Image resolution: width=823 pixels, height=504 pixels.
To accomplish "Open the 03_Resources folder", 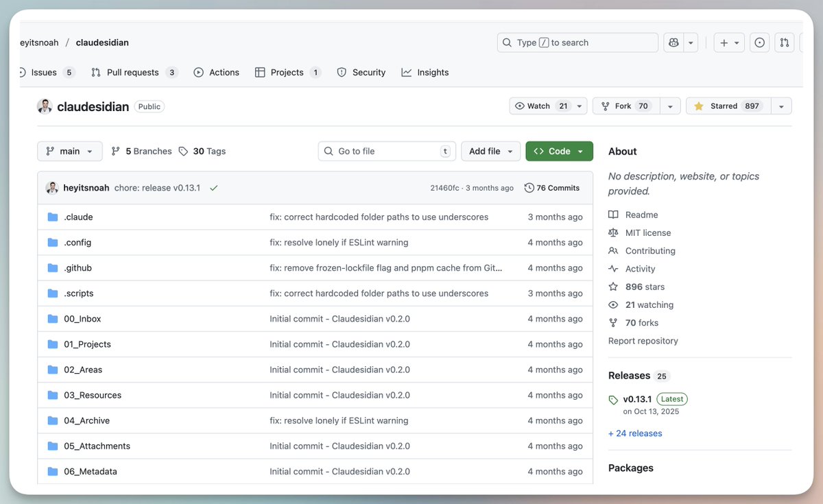I will [93, 395].
